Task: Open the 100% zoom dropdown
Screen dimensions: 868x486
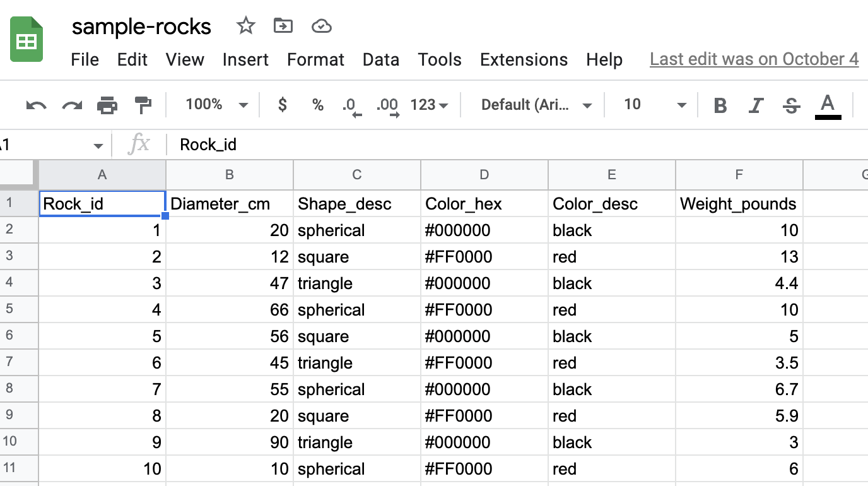Action: pyautogui.click(x=216, y=105)
